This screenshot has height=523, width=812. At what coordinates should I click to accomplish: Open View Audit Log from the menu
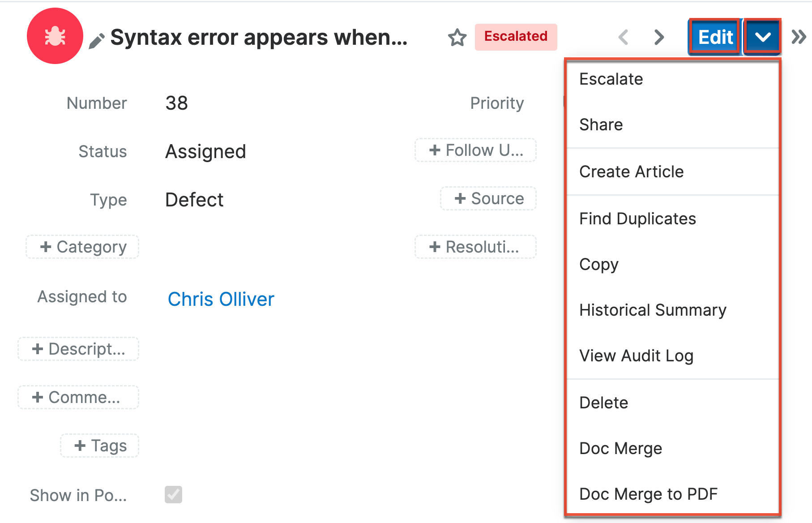click(637, 356)
